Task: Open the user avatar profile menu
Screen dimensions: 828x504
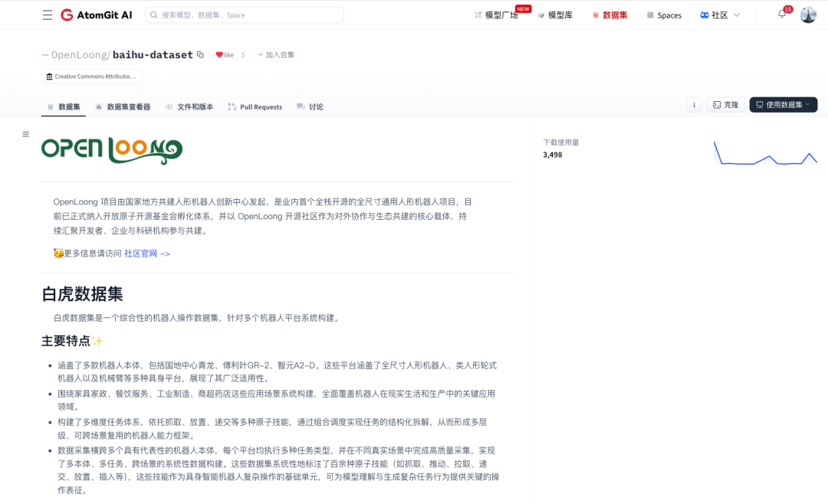Action: [808, 15]
